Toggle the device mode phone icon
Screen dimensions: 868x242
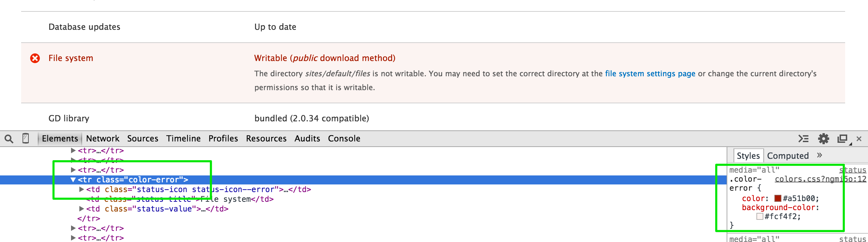[26, 138]
